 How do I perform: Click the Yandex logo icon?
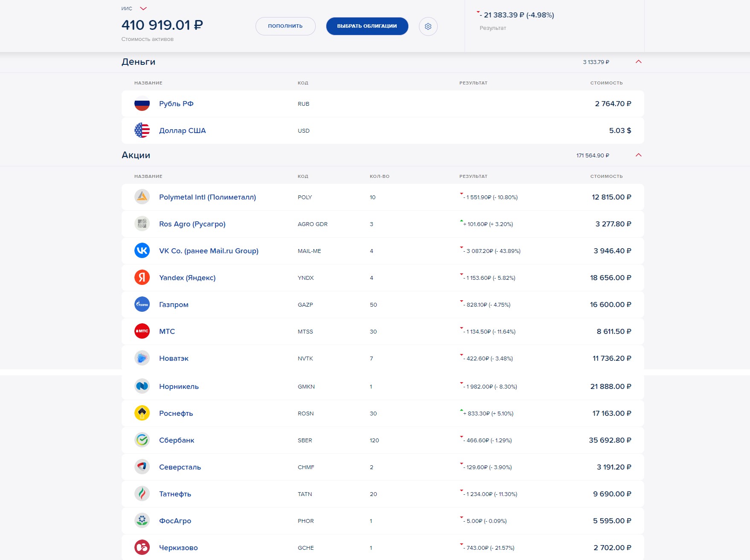pos(142,278)
